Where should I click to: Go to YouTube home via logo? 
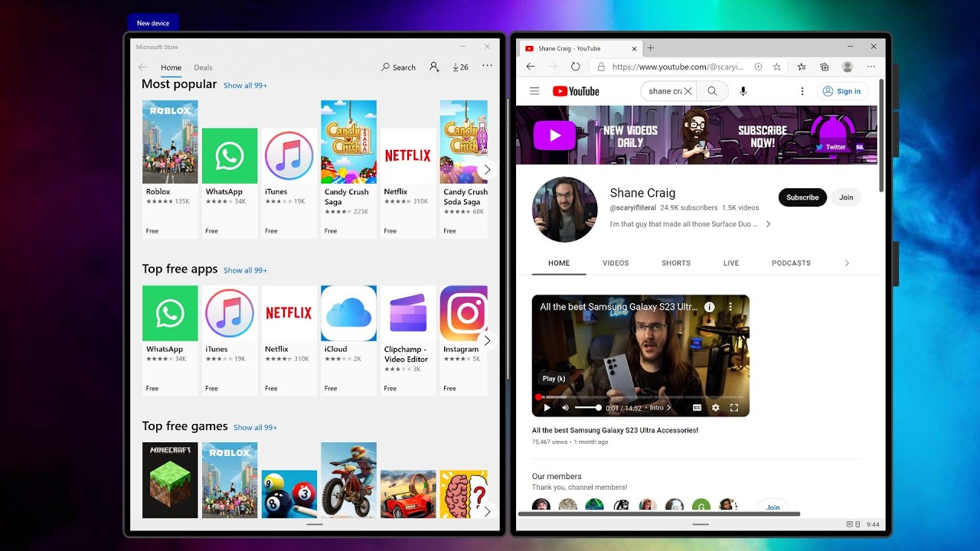576,91
